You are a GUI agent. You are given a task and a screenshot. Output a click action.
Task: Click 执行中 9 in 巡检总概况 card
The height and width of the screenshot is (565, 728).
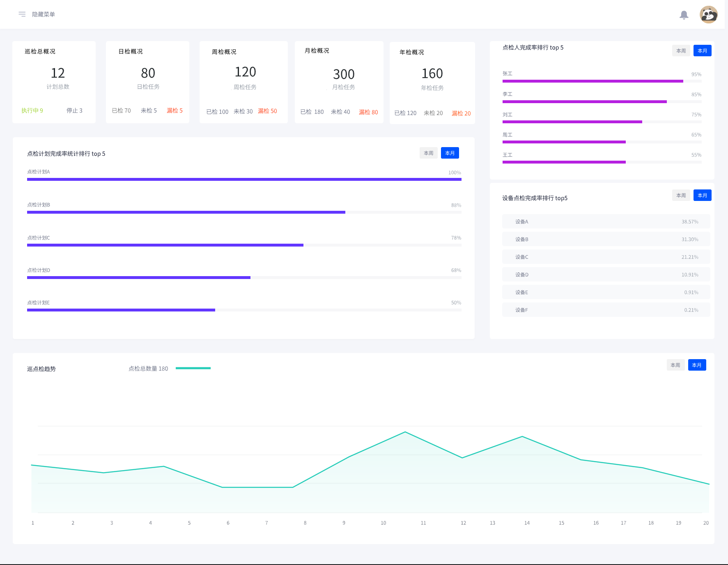point(32,111)
